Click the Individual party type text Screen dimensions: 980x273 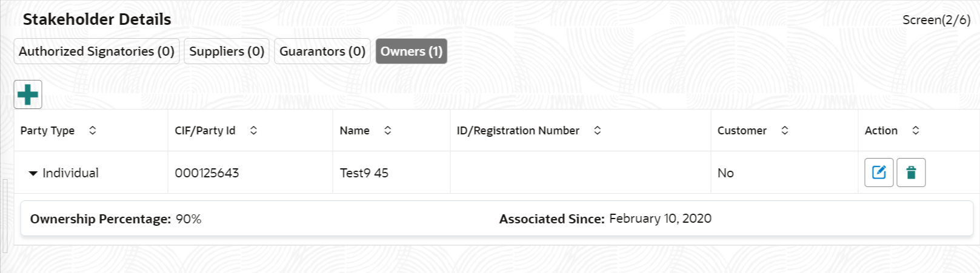70,173
